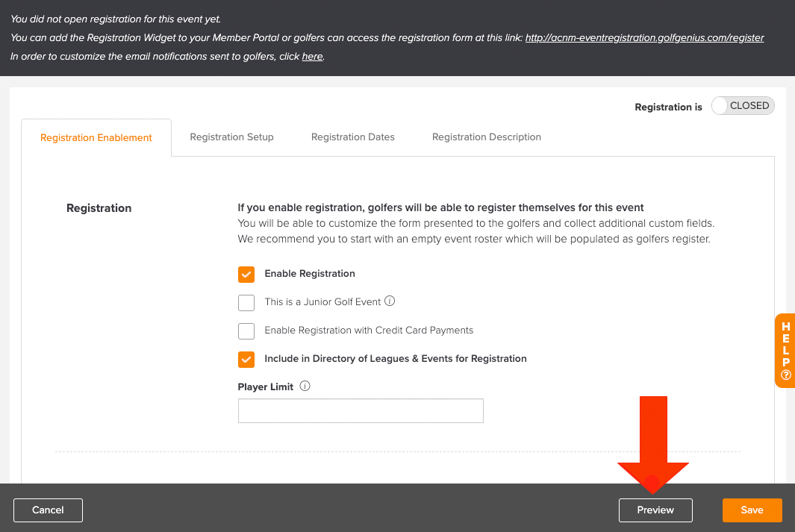795x532 pixels.
Task: Uncheck Enable Registration checkbox
Action: tap(246, 274)
